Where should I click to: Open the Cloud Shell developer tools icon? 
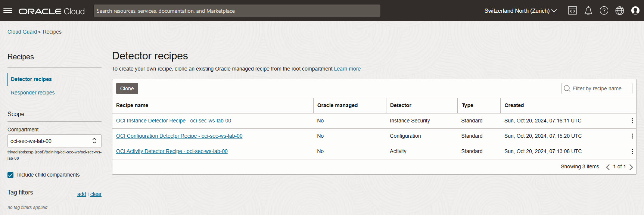pos(572,11)
